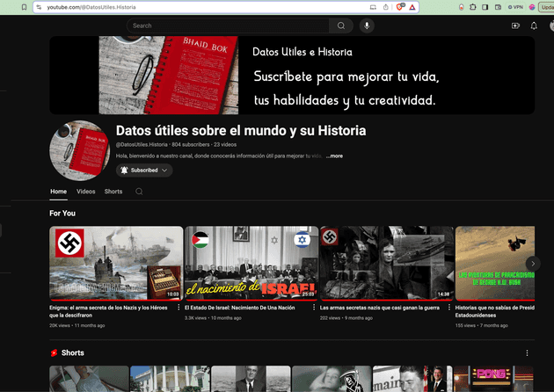Screen dimensions: 554x392
Task: Switch to the Videos tab
Action: (86, 192)
